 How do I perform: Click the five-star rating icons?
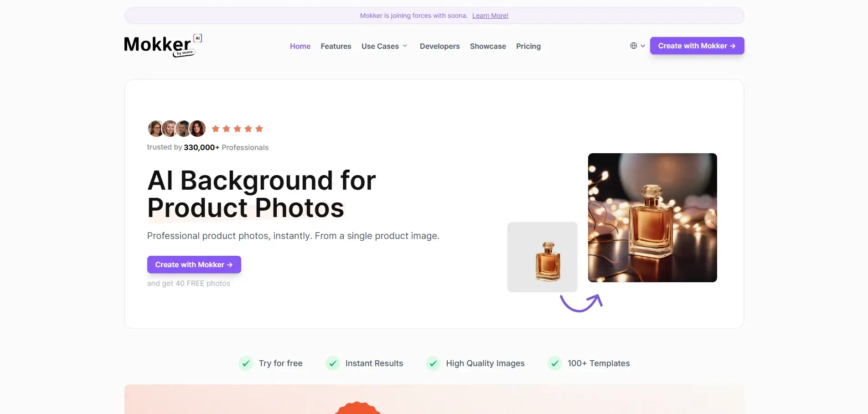[x=238, y=129]
